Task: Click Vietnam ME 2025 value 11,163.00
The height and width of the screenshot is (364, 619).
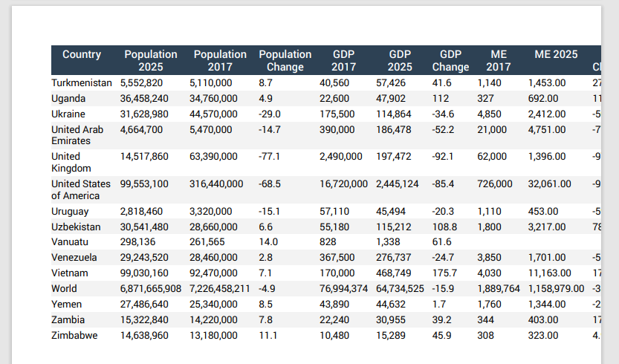Action: click(x=550, y=273)
